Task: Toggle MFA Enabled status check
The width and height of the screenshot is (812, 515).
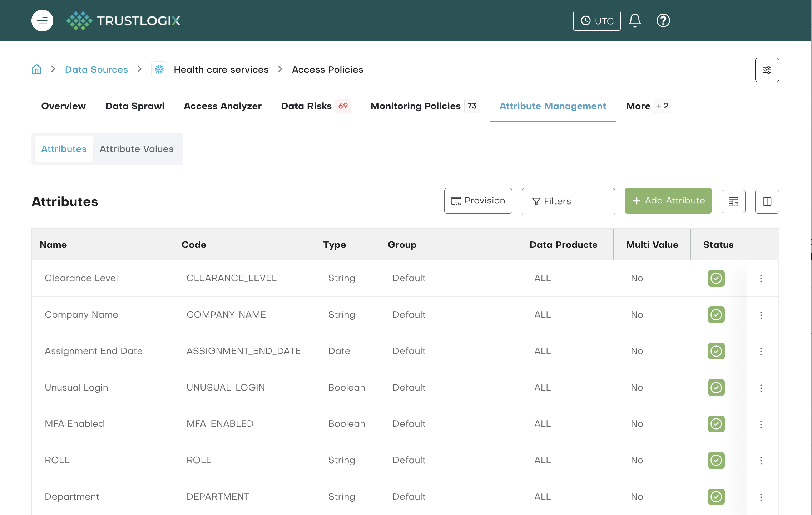Action: coord(716,424)
